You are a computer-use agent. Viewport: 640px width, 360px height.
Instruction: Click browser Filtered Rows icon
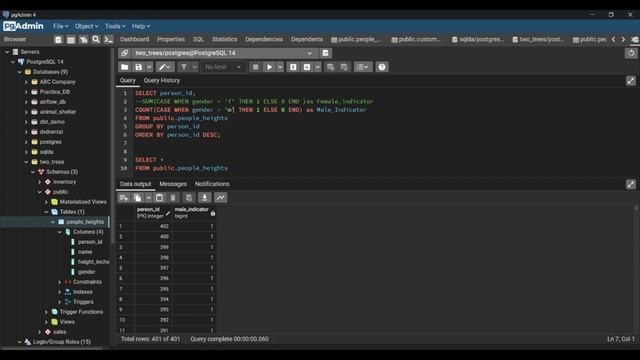(x=83, y=40)
